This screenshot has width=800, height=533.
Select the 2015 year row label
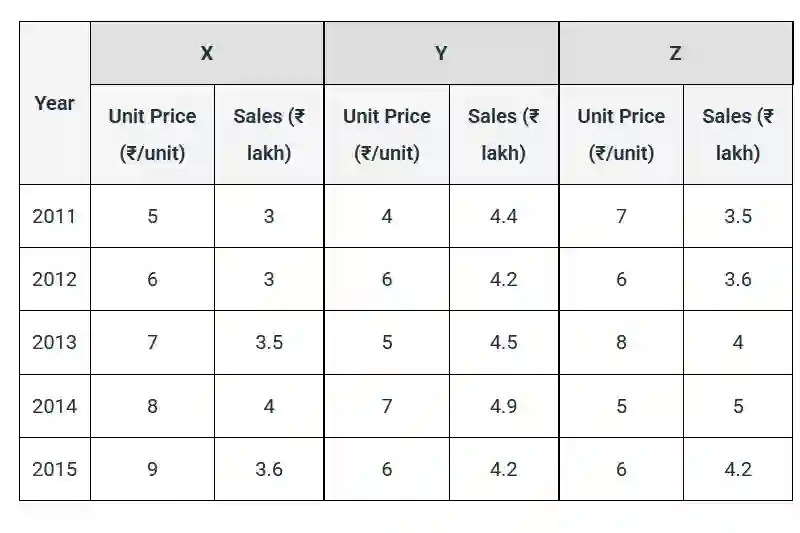54,469
